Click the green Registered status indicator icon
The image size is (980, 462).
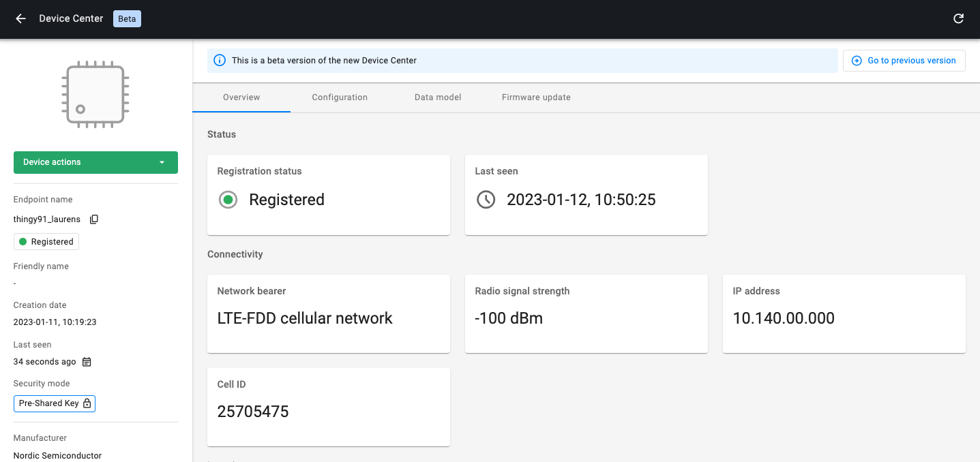tap(228, 200)
